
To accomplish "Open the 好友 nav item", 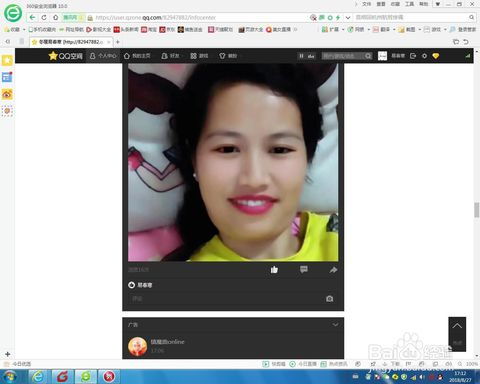I will point(170,56).
